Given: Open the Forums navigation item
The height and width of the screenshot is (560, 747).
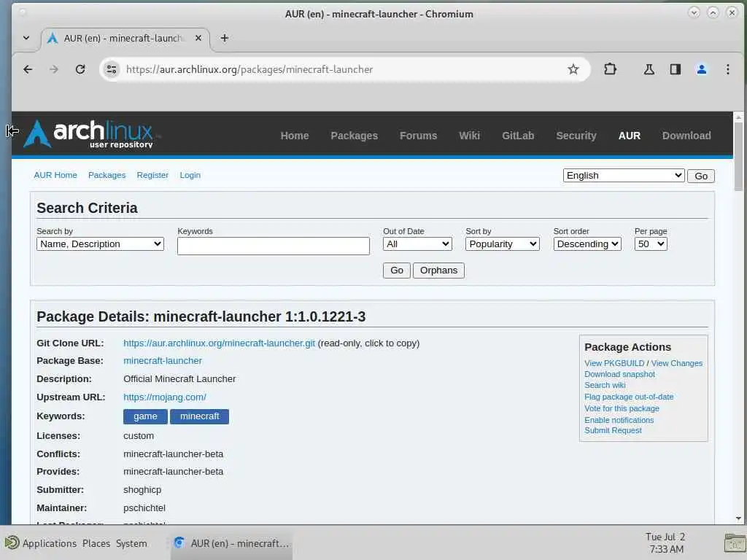Looking at the screenshot, I should 418,136.
